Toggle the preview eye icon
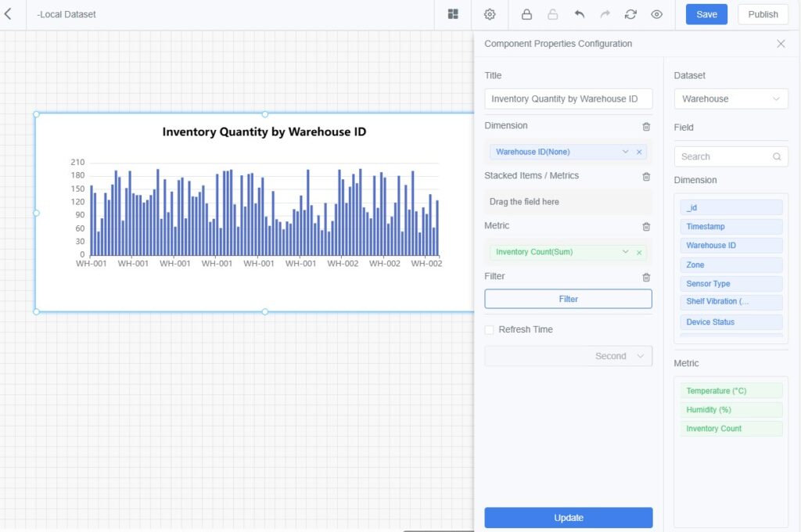 pos(656,14)
